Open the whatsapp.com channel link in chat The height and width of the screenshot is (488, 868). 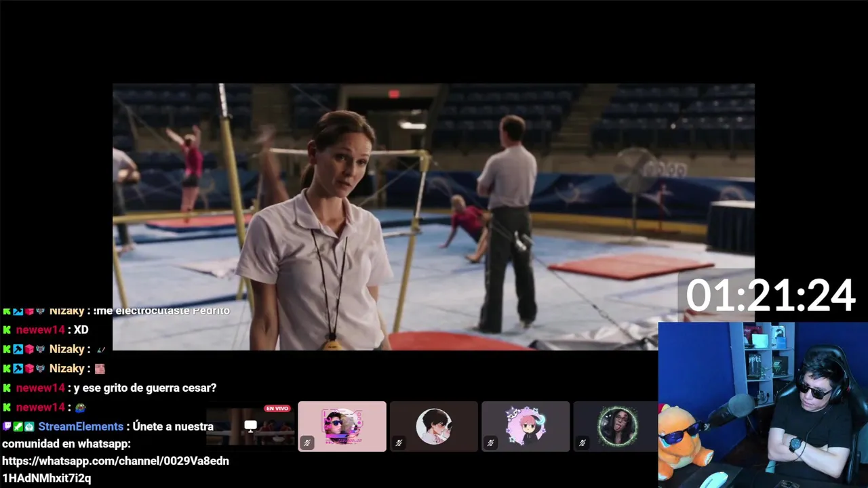(x=115, y=469)
